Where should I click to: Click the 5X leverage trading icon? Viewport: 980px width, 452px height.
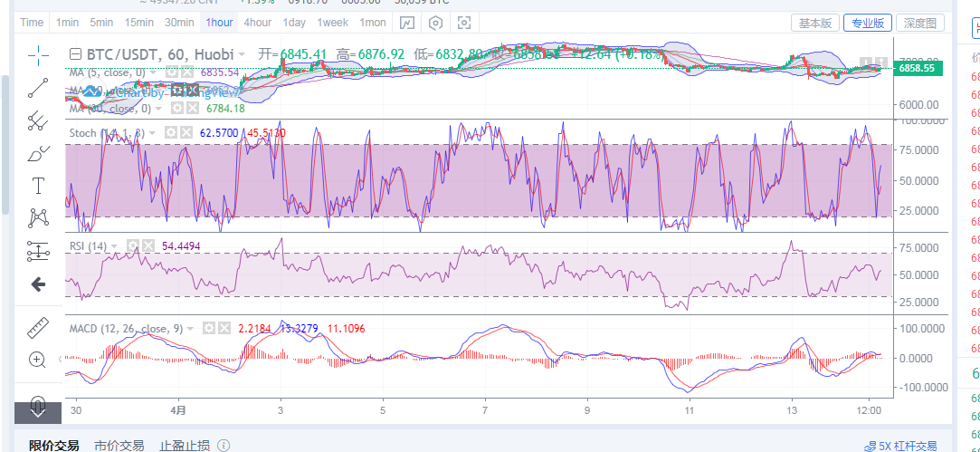[x=870, y=447]
